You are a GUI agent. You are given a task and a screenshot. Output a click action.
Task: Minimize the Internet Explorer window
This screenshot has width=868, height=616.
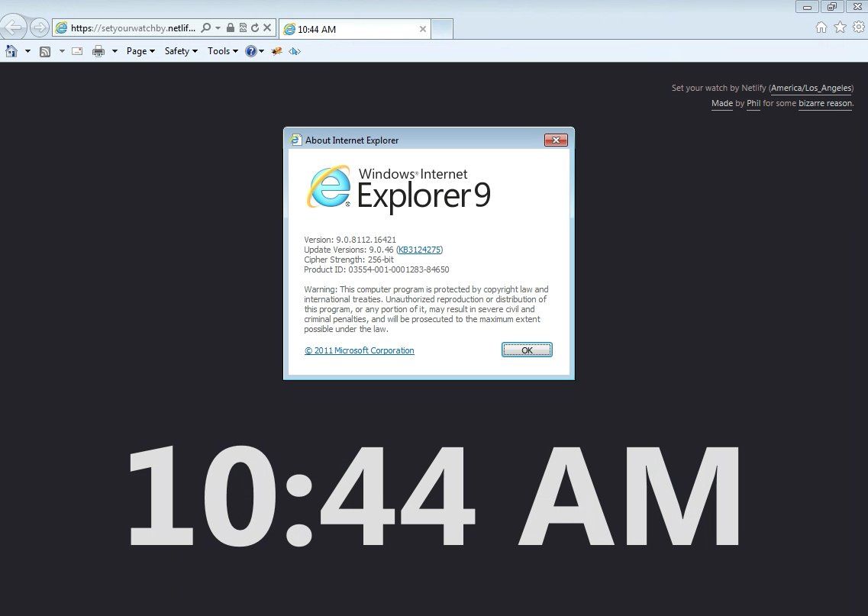tap(807, 7)
